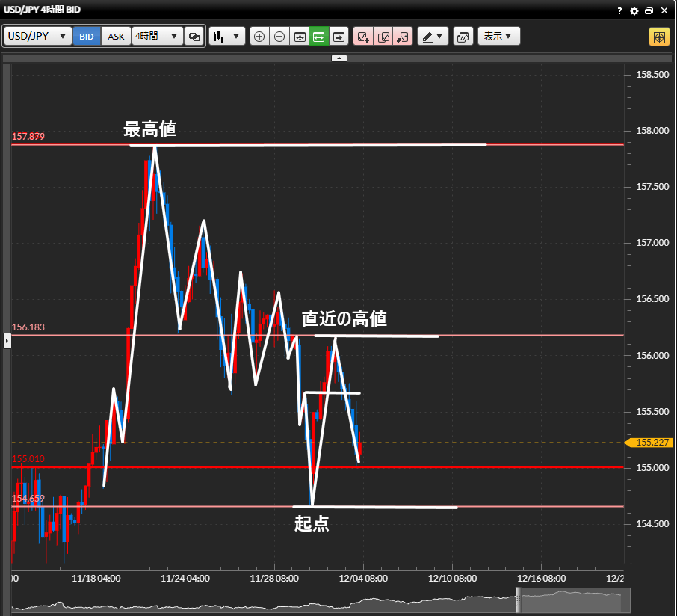The image size is (677, 616).
Task: Click the bottom overview navigator slider handle
Action: point(517,600)
